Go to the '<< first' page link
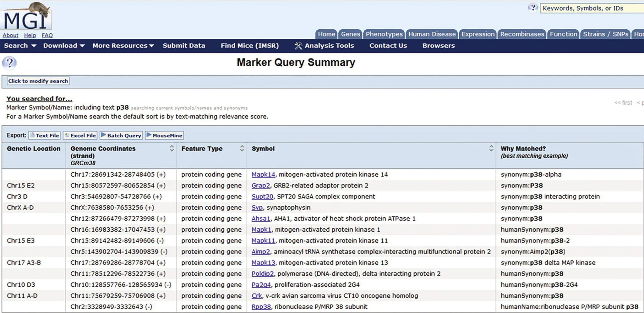 coord(623,103)
